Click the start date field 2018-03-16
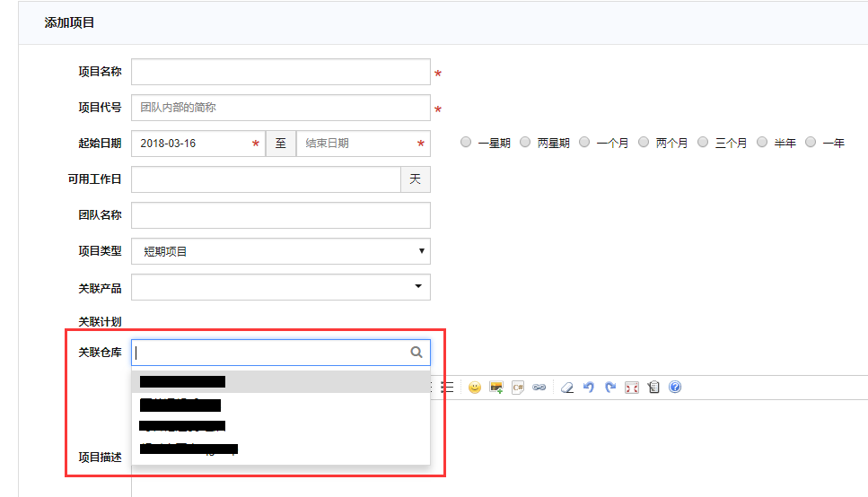868x497 pixels. (x=198, y=144)
